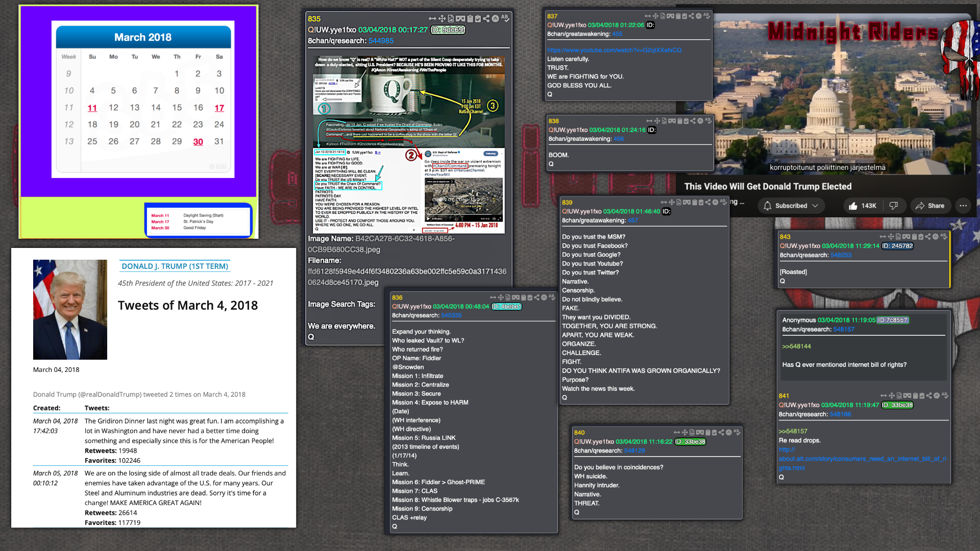980x551 pixels.
Task: Select March 17 on the calendar
Action: coord(219,108)
